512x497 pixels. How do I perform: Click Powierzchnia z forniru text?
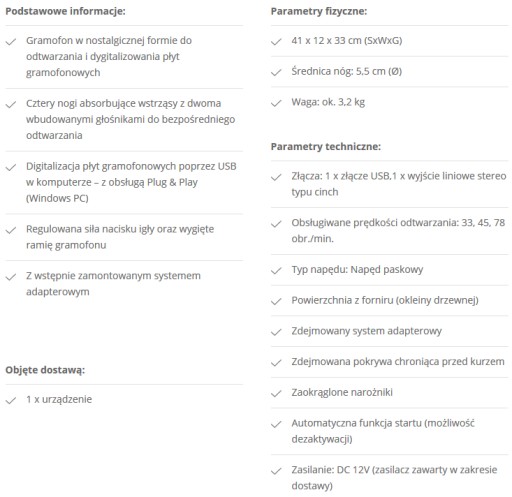point(385,300)
